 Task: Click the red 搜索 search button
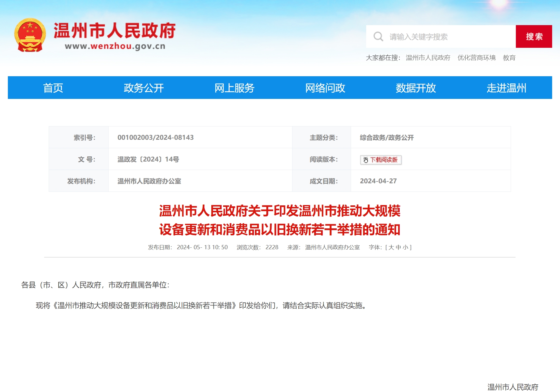534,37
